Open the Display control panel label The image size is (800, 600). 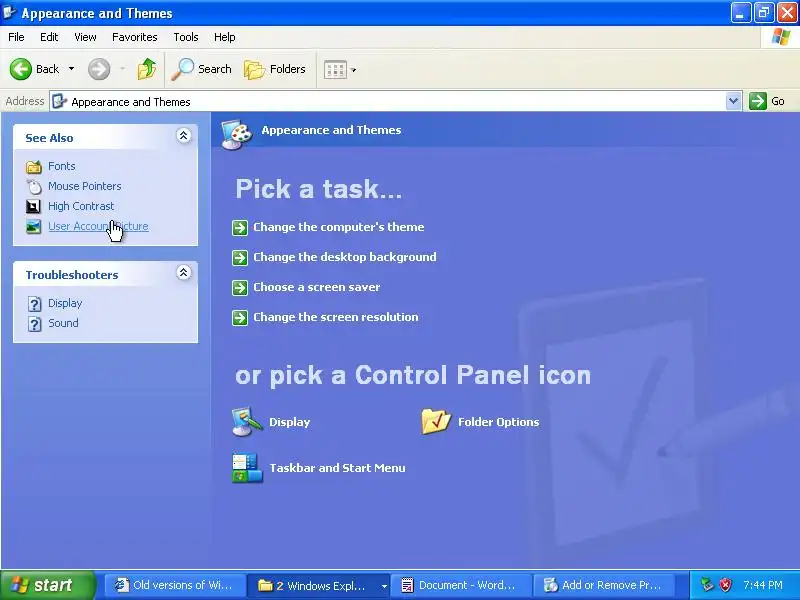290,422
